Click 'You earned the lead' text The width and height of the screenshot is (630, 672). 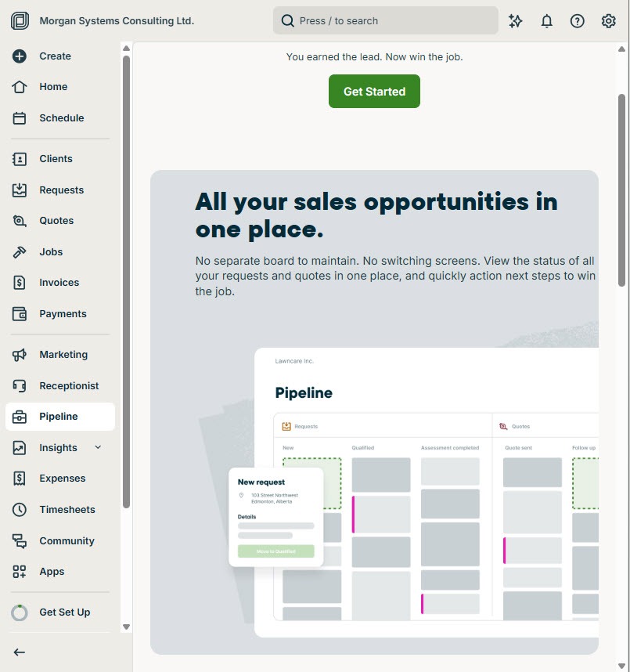pyautogui.click(x=374, y=57)
